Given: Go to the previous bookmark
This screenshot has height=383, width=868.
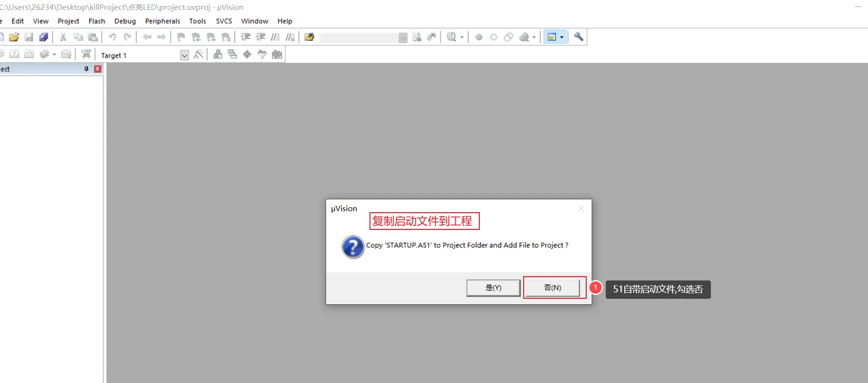Looking at the screenshot, I should 196,37.
